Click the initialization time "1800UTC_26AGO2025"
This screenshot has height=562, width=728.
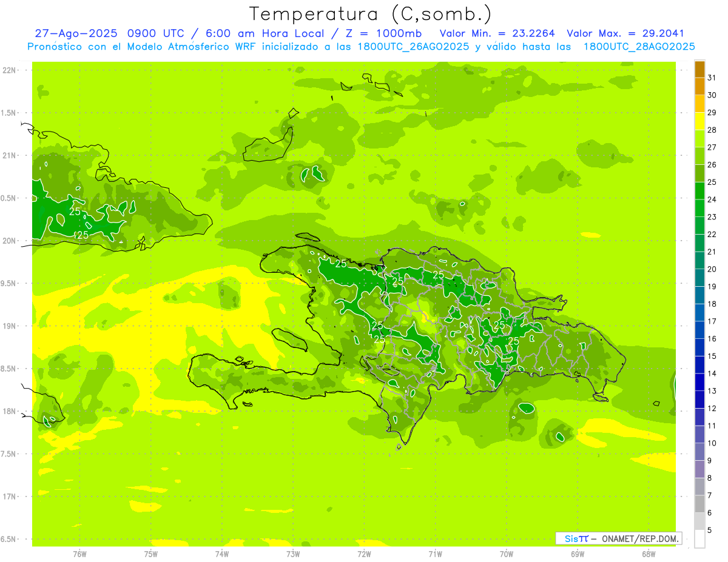(x=413, y=47)
